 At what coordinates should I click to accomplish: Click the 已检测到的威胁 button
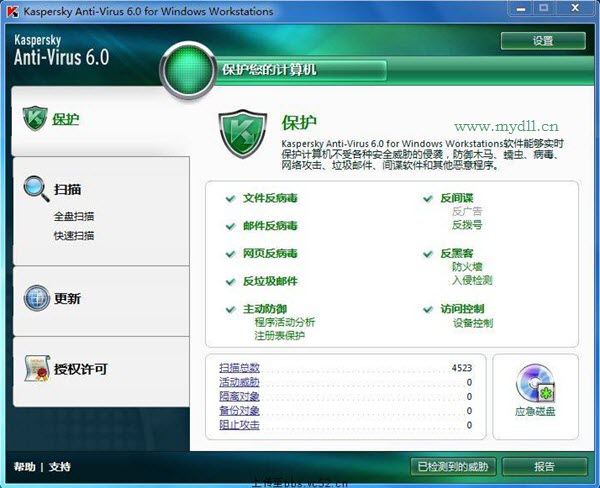[453, 467]
